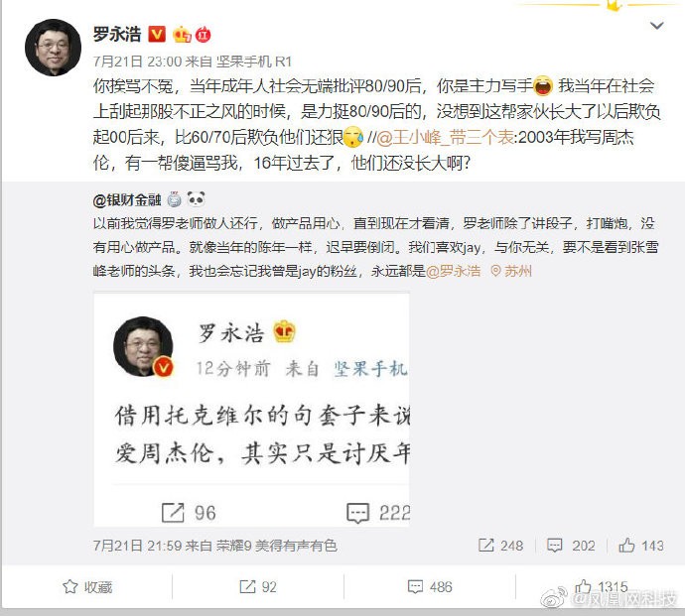Click the panda badge beside 银财金融
685x616 pixels.
196,199
